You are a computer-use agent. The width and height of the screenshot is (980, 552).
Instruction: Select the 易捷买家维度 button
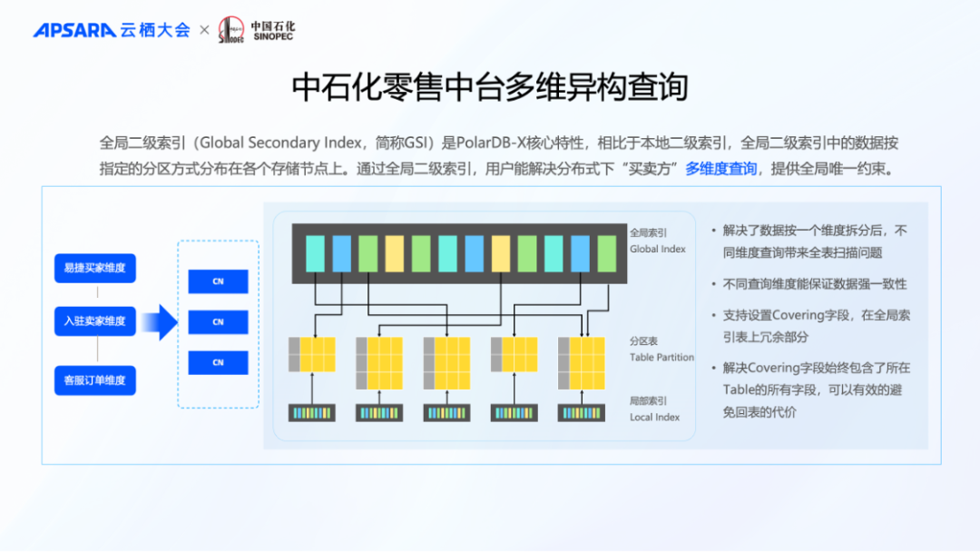click(x=95, y=268)
